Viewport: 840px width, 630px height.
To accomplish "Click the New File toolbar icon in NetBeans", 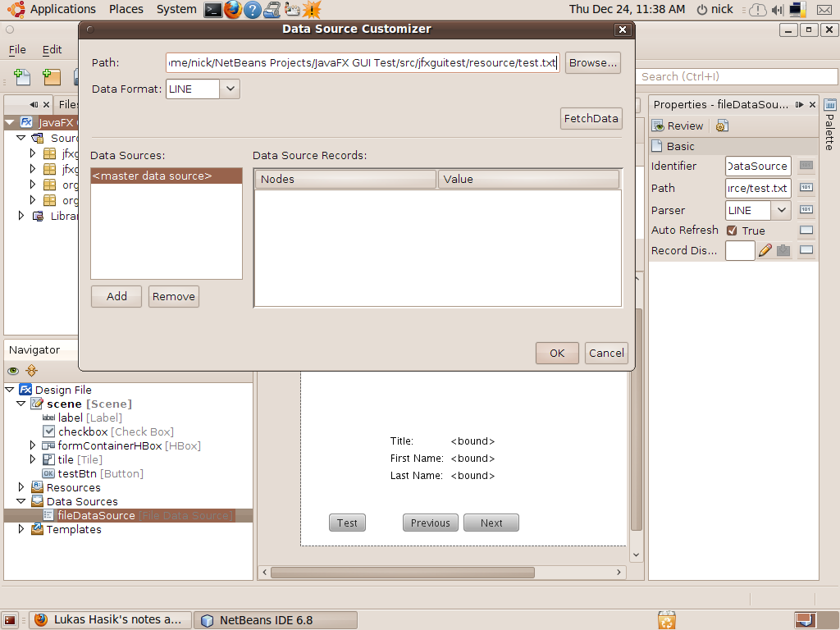I will coord(22,77).
